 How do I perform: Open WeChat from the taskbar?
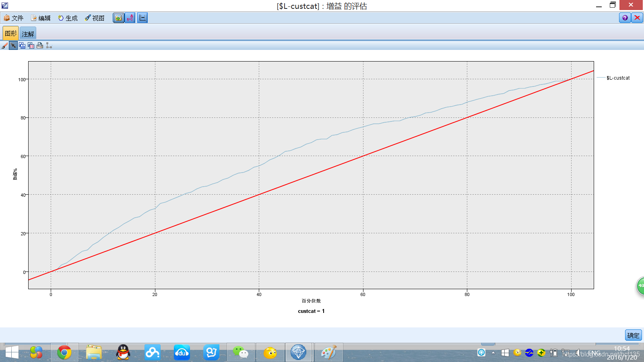[241, 352]
